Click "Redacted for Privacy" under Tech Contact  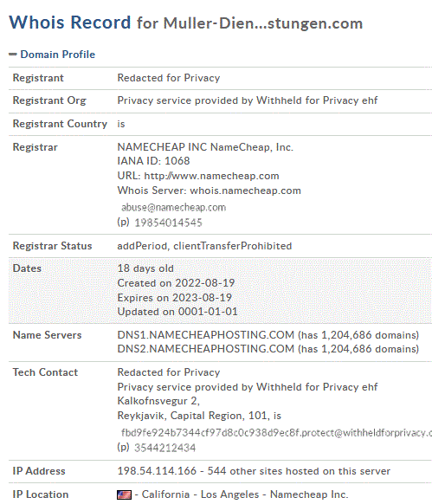coord(169,372)
